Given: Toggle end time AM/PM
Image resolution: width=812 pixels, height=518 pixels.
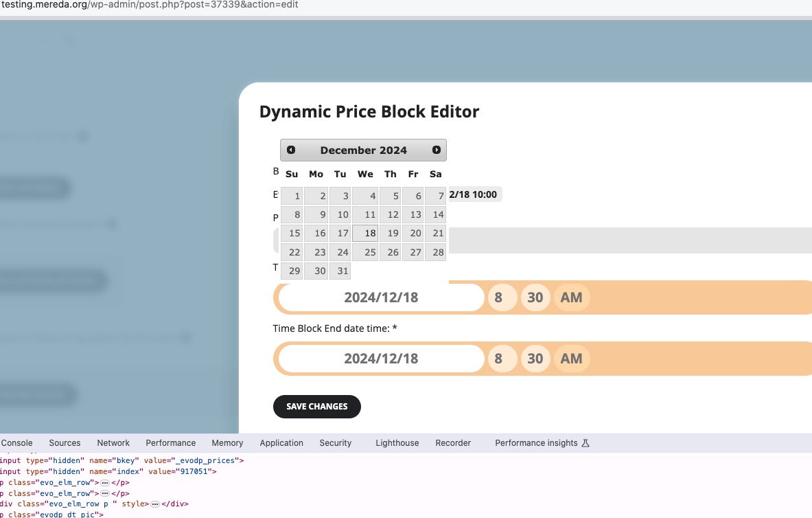Looking at the screenshot, I should 572,359.
